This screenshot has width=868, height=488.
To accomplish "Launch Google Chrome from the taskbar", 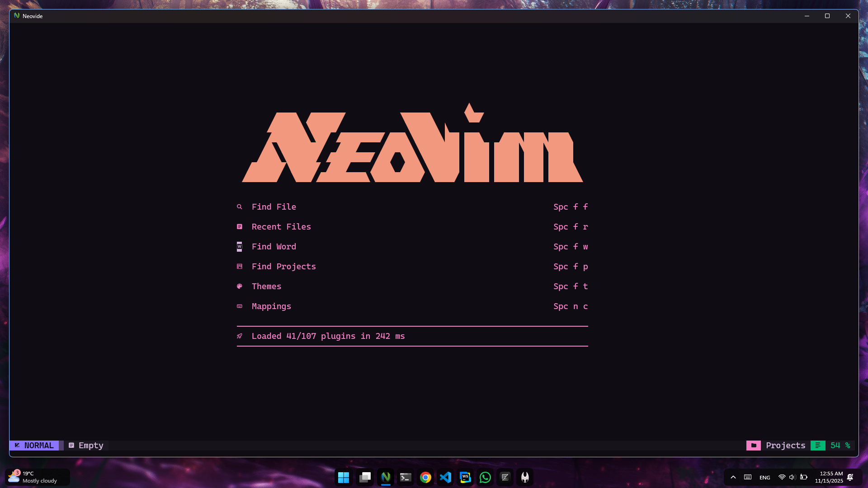I will coord(425,477).
